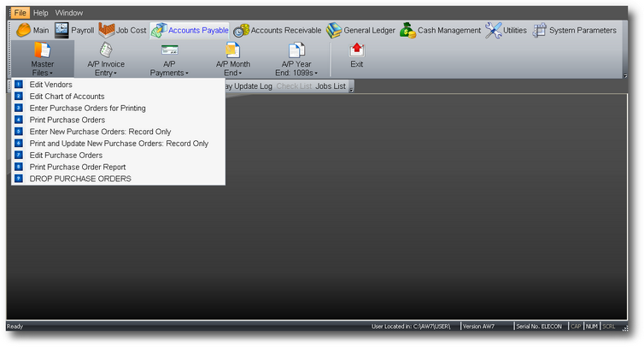Click the General Ledger books icon
Viewport: 644px width, 347px height.
[334, 31]
